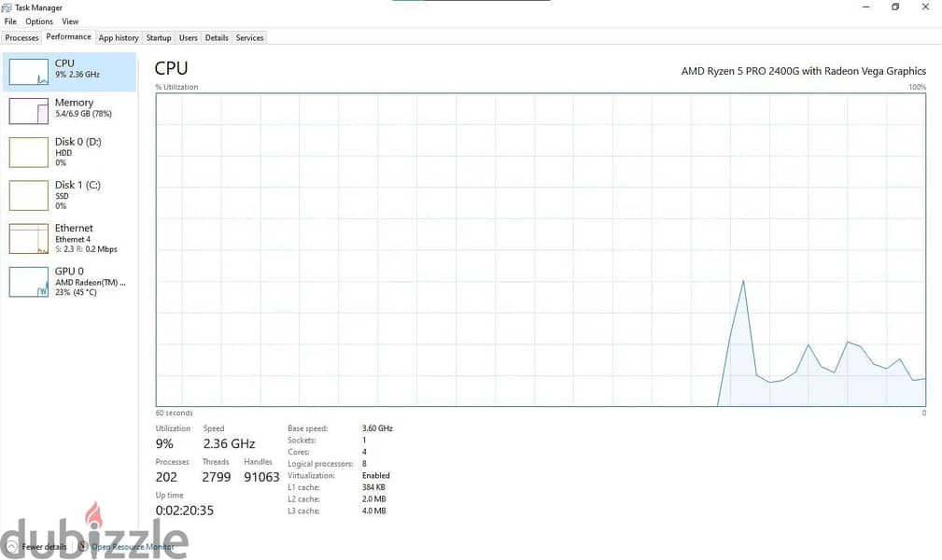942x560 pixels.
Task: Click the Resource Monitor icon
Action: pos(82,547)
